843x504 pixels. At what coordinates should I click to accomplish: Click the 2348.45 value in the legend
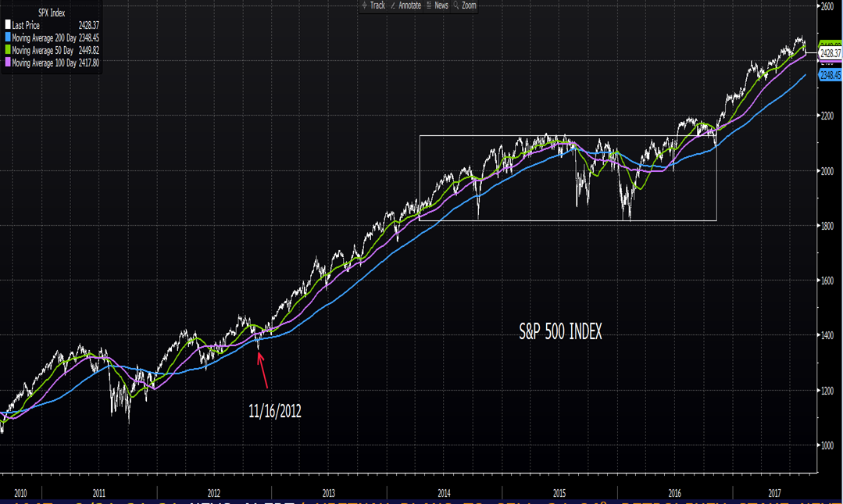[89, 38]
